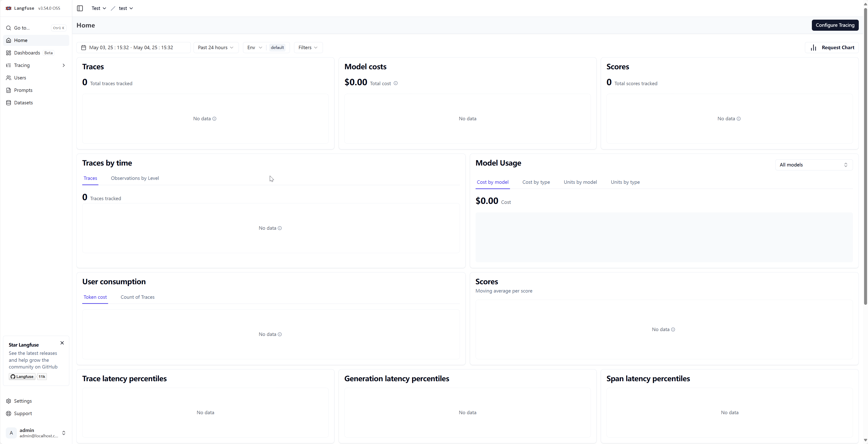Click the Langfuse logo icon

click(x=9, y=8)
